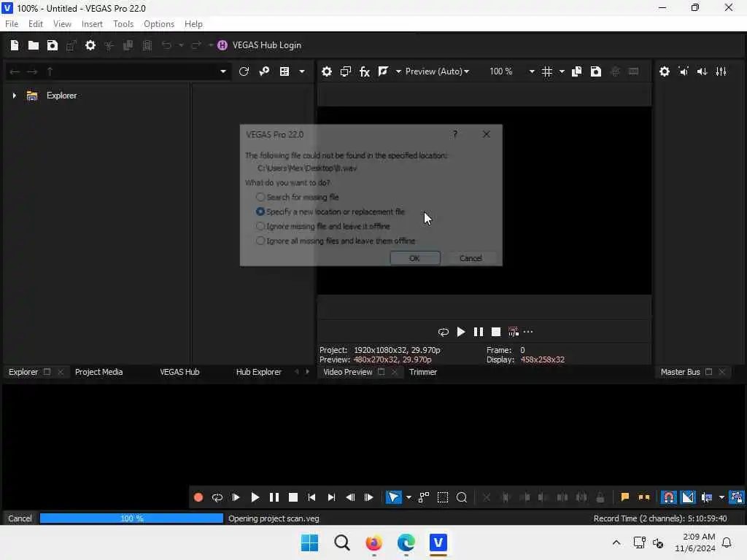
Task: Open VEGAS Pro from the taskbar
Action: tap(438, 542)
